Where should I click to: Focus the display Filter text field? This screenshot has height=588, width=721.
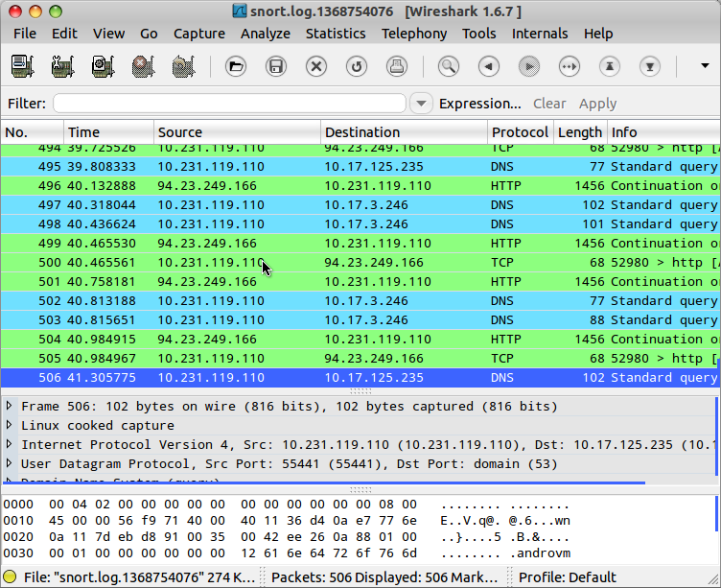229,104
